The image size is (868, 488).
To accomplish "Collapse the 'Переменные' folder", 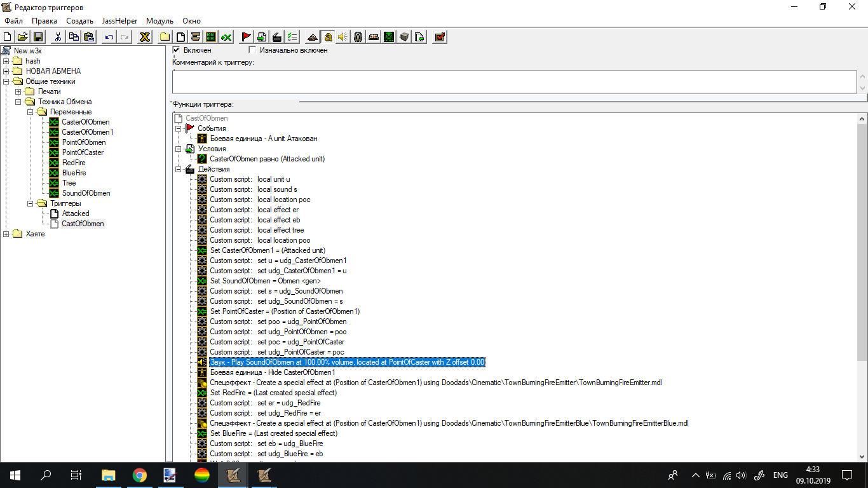I will pos(31,112).
